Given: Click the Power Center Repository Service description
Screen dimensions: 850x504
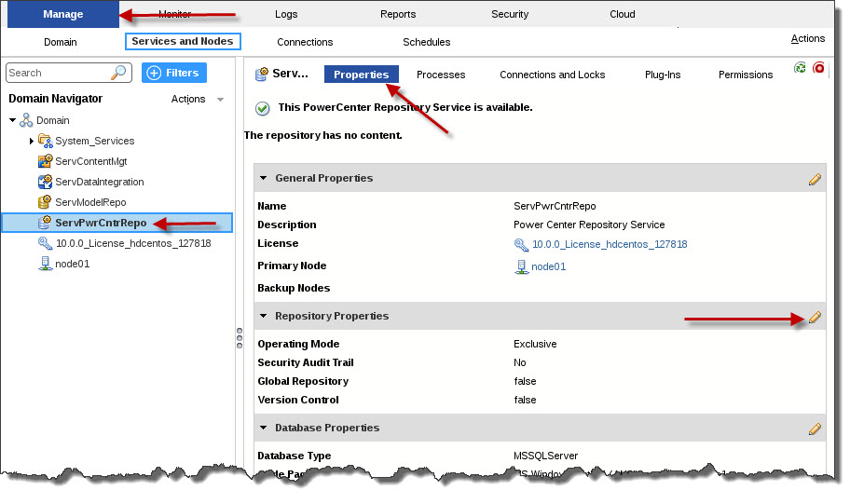Looking at the screenshot, I should pyautogui.click(x=589, y=225).
